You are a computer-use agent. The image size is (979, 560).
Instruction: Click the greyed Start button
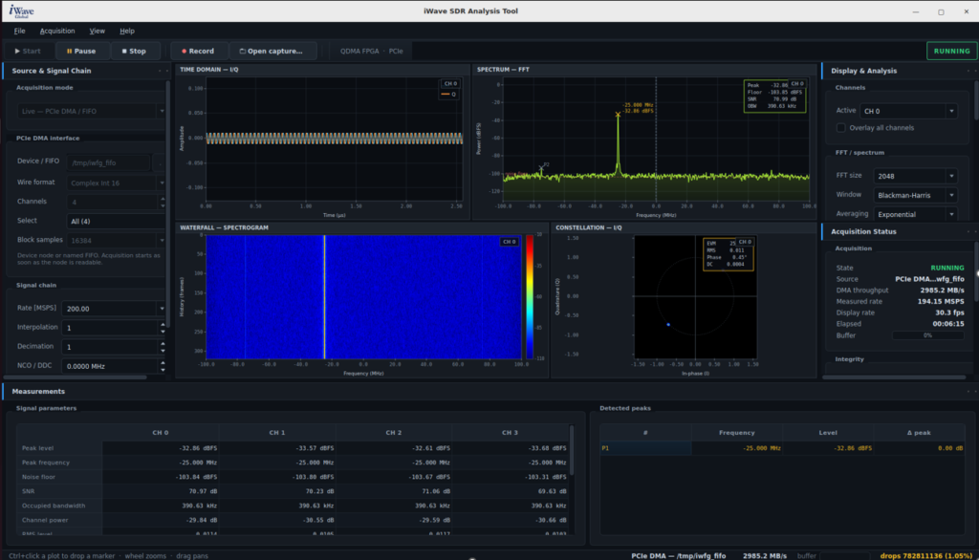coord(28,52)
